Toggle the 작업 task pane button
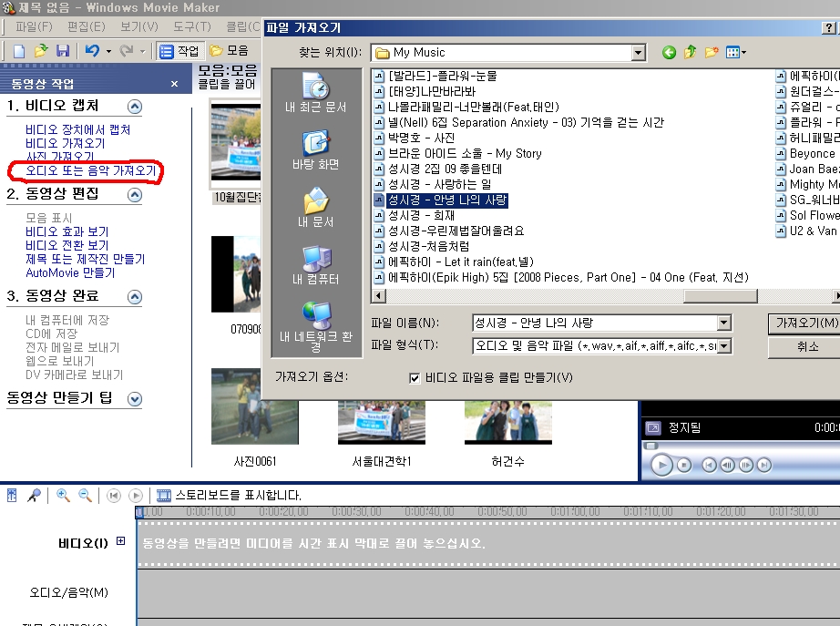This screenshot has width=840, height=626. [x=179, y=51]
